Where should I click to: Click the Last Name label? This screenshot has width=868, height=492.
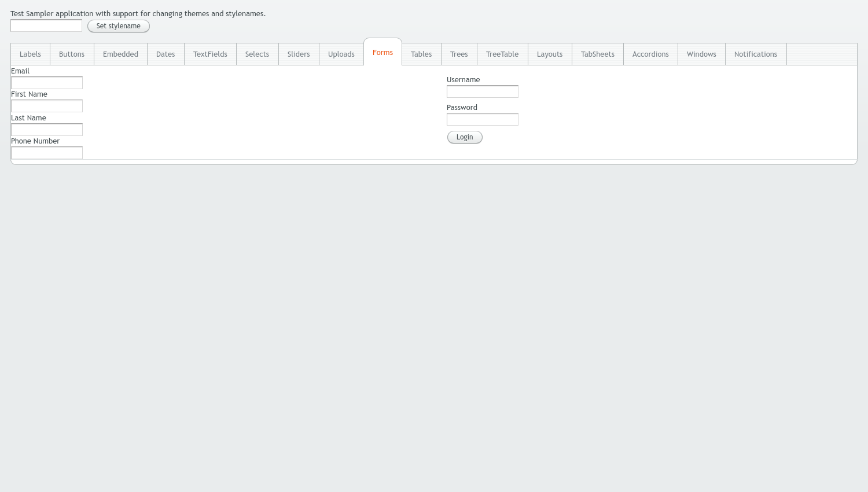28,118
